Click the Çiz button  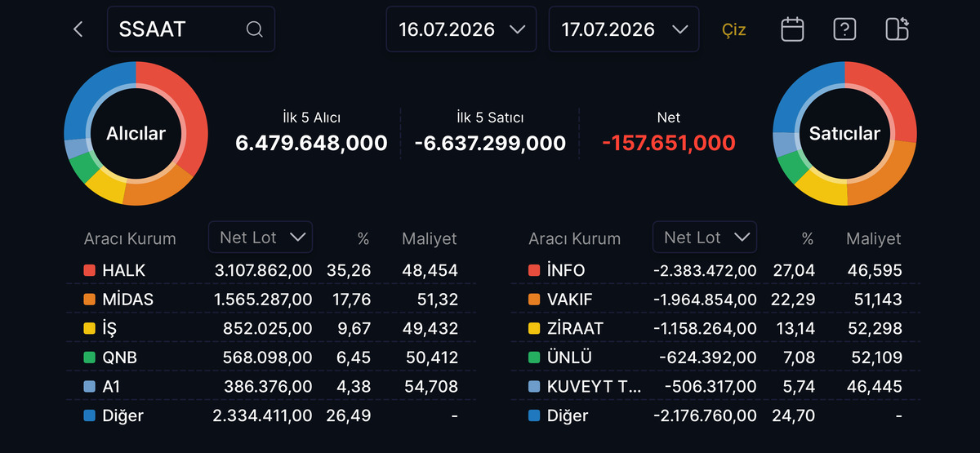734,30
